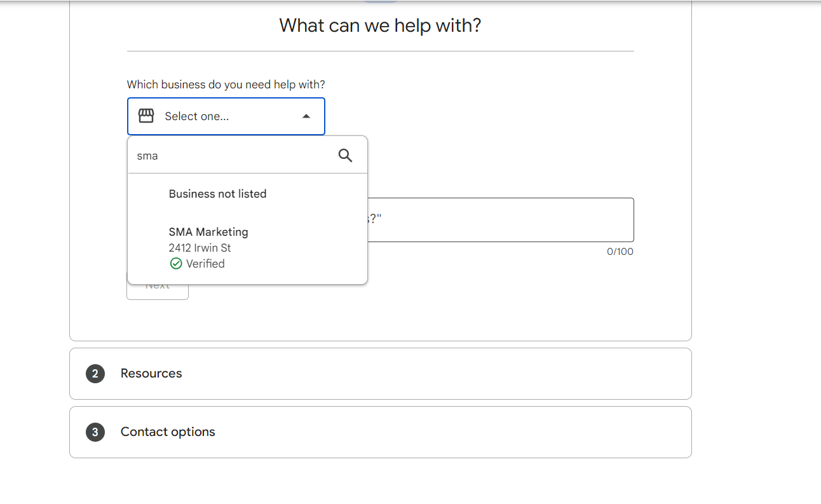Click the green Verified checkmark icon

(176, 264)
